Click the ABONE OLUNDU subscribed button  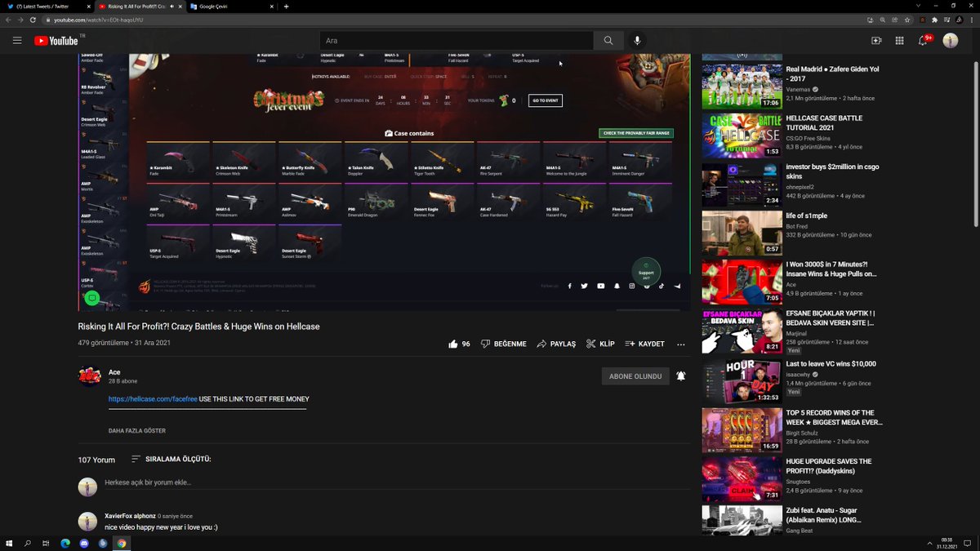click(635, 375)
